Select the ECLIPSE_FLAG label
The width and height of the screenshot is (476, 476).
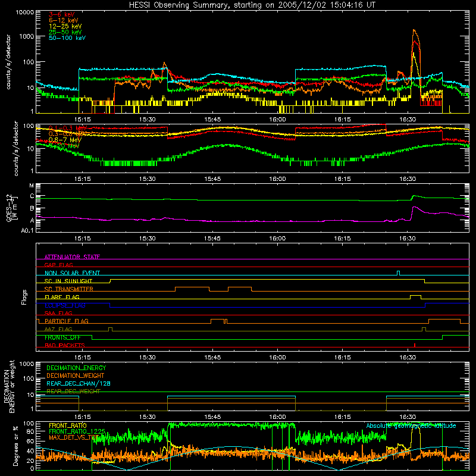click(65, 305)
